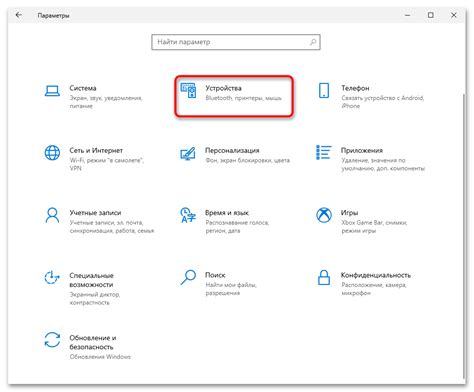Open the Устройства devices icon
This screenshot has height=392, width=474.
(188, 91)
